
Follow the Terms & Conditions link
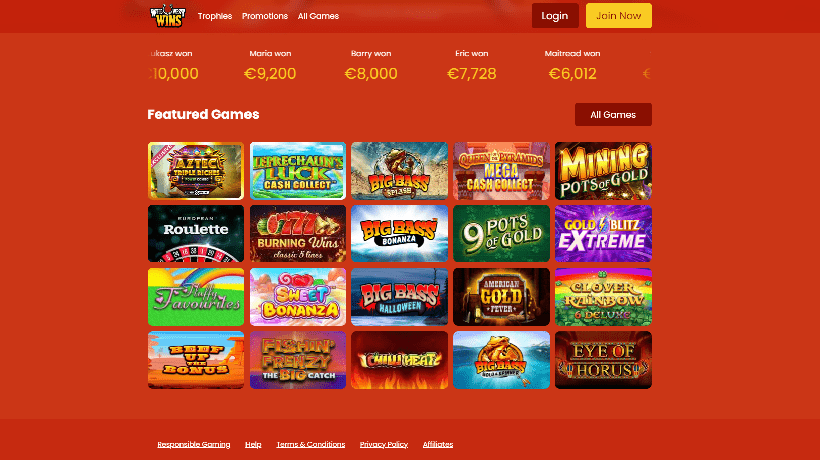(x=311, y=444)
